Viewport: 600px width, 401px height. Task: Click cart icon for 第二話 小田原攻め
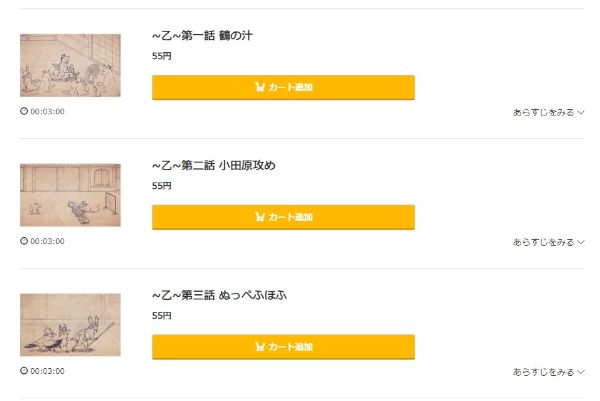260,217
